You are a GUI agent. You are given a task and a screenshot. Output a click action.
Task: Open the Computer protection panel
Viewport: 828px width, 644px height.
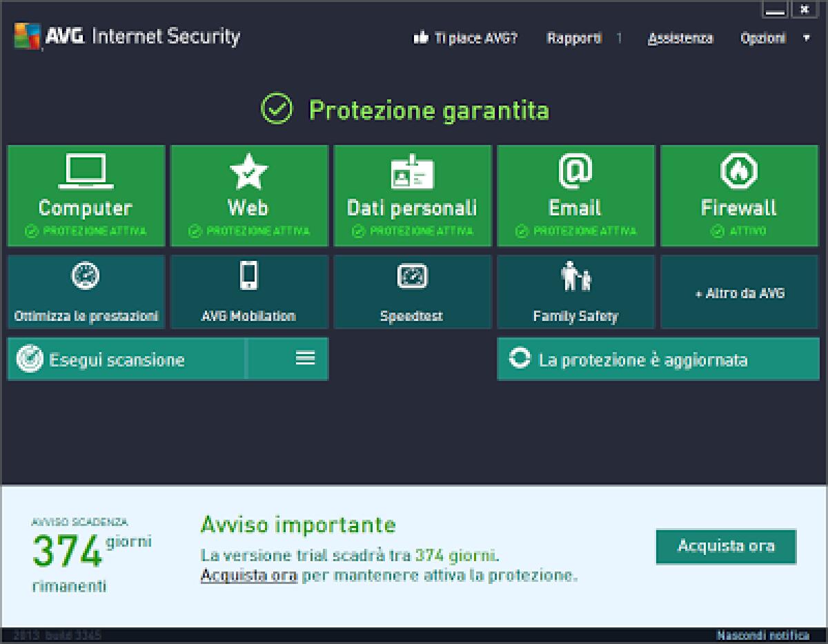86,195
